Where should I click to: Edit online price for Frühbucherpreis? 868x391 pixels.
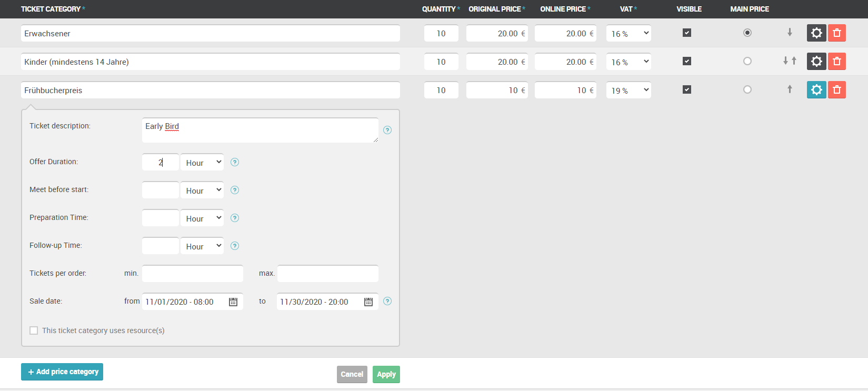[x=565, y=90]
